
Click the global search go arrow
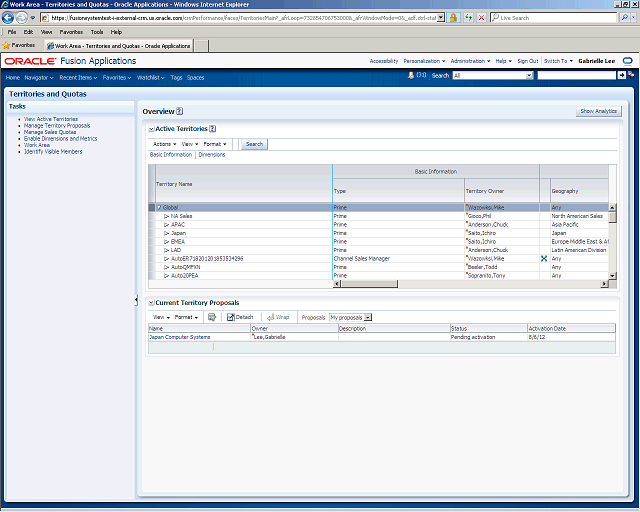[621, 75]
